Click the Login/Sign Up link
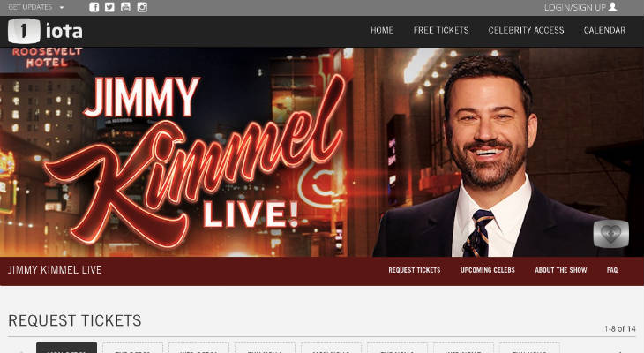This screenshot has width=644, height=353. 575,7
